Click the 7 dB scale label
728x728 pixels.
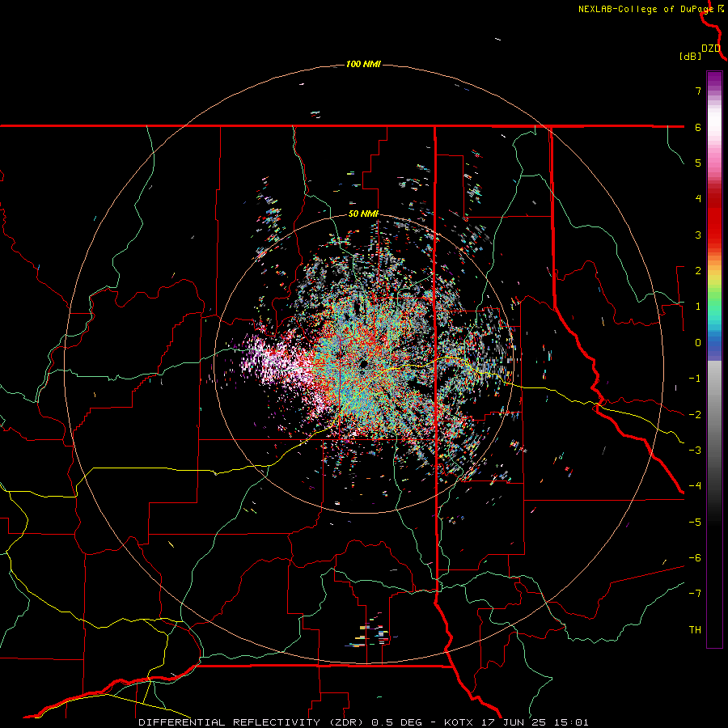point(698,91)
